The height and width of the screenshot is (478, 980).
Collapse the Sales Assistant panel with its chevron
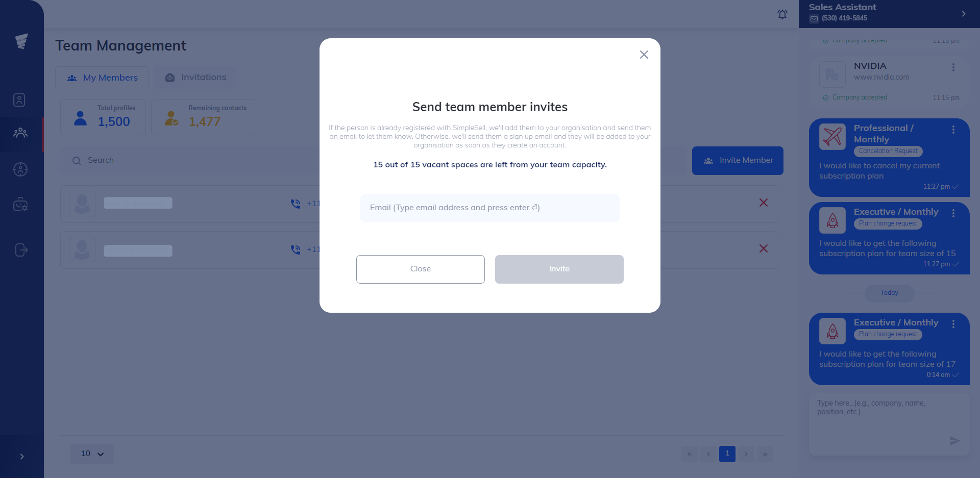click(x=964, y=13)
